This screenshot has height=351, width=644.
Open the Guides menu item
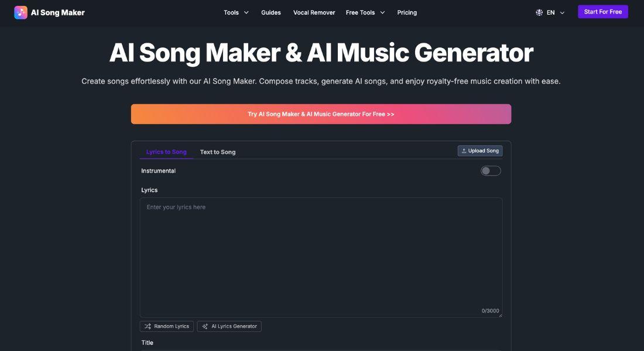coord(271,12)
